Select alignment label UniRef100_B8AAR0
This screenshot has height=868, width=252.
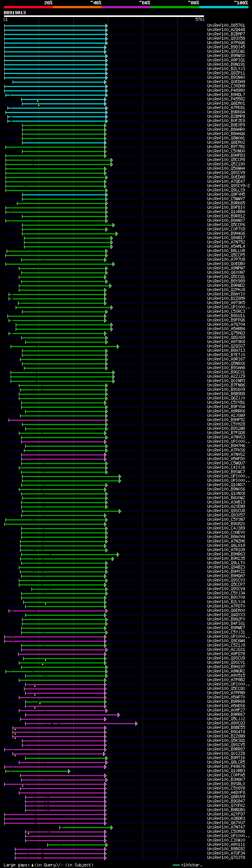[226, 129]
